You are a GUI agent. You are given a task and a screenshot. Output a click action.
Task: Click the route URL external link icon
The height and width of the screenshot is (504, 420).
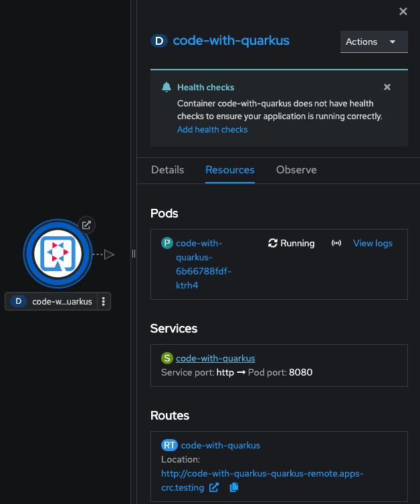click(214, 487)
